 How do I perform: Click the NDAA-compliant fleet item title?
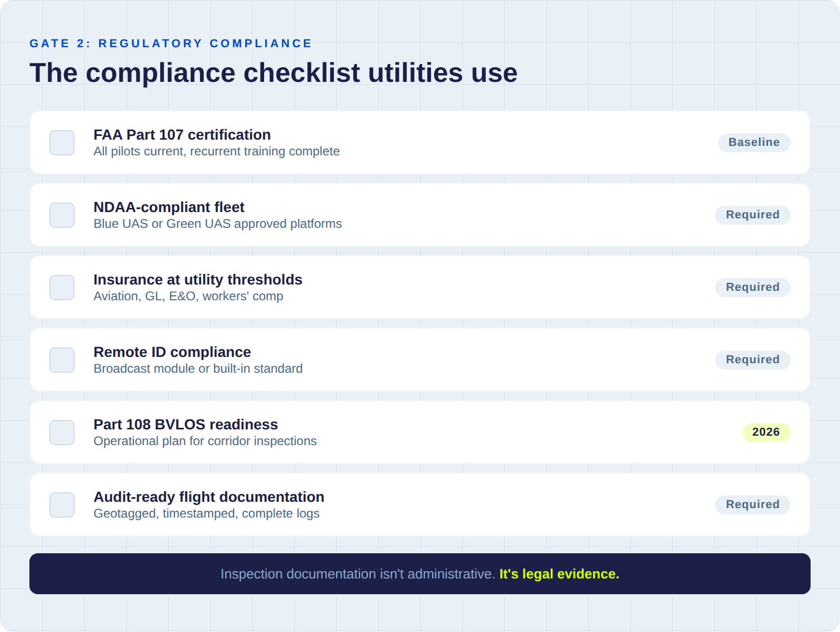[169, 207]
